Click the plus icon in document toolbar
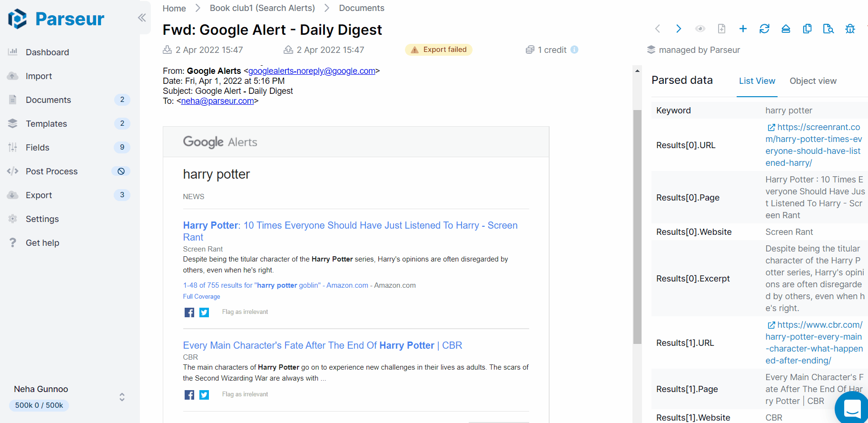868x423 pixels. [x=743, y=29]
